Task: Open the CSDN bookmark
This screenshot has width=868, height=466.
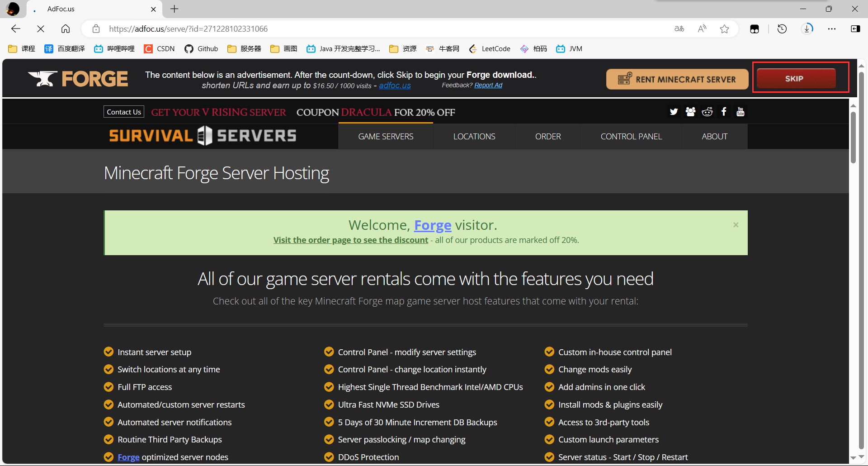Action: (x=159, y=49)
